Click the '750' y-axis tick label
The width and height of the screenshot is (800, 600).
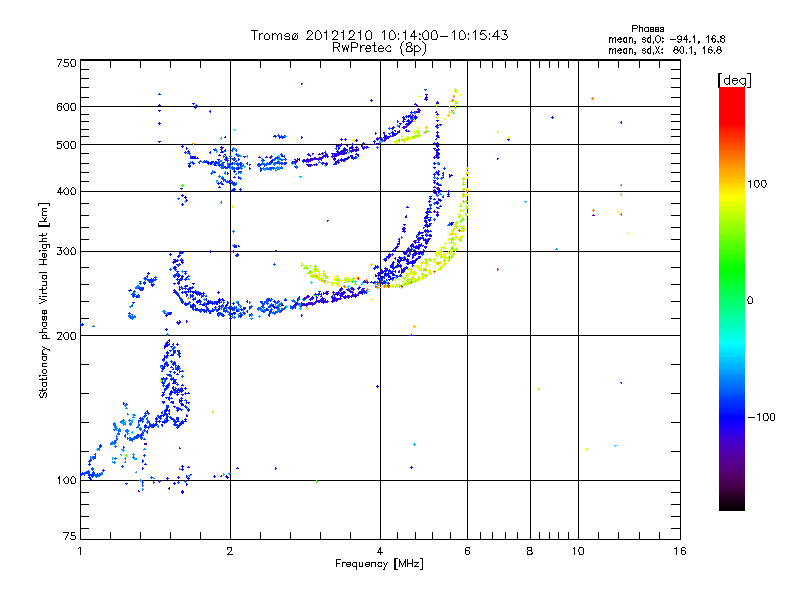pos(66,63)
